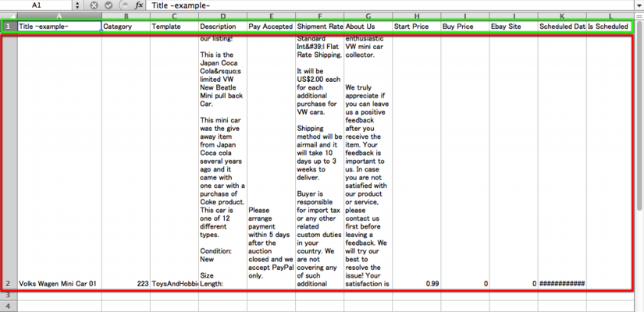Open the Name Box stepper arrows
Viewport: 644px width, 312px height.
[x=78, y=5]
